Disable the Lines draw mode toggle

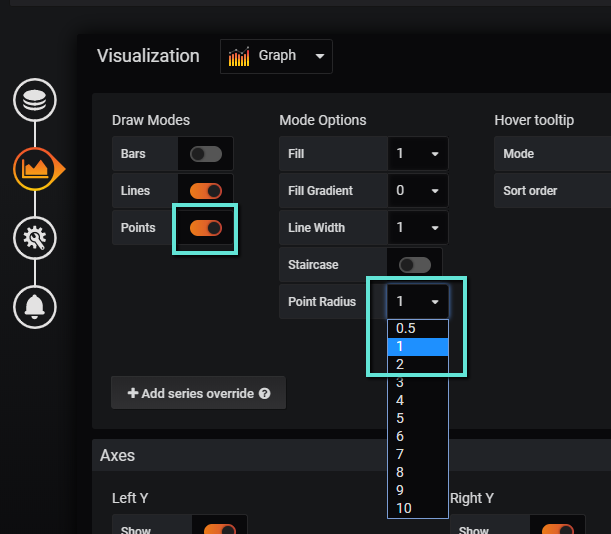click(x=206, y=191)
